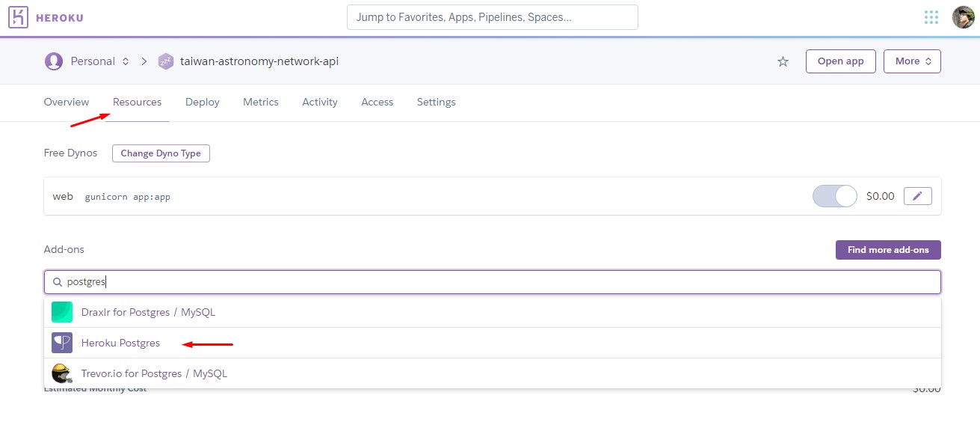Click the taiwan-astronomy-network-api app name
Viewport: 980px width, 434px height.
(259, 61)
